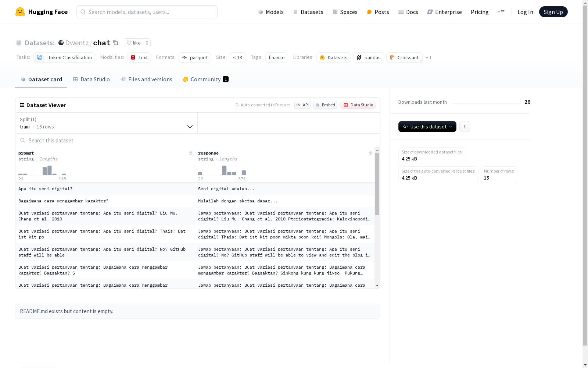Select prompt row containing 'GitHub staff will be able'
This screenshot has height=368, width=588.
pyautogui.click(x=105, y=252)
